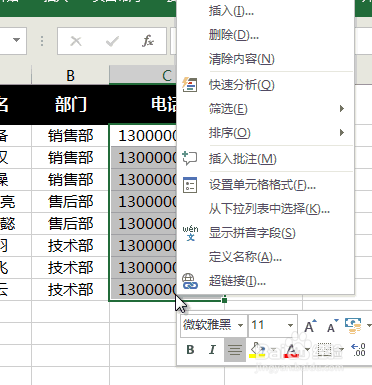Click the fill handle of selection
The height and width of the screenshot is (385, 372).
(224, 300)
